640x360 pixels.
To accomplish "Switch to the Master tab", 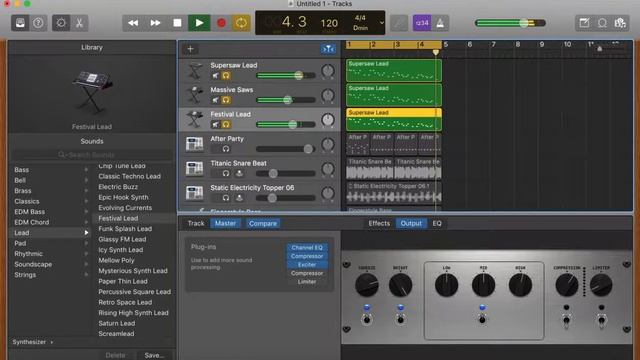I will click(x=225, y=223).
